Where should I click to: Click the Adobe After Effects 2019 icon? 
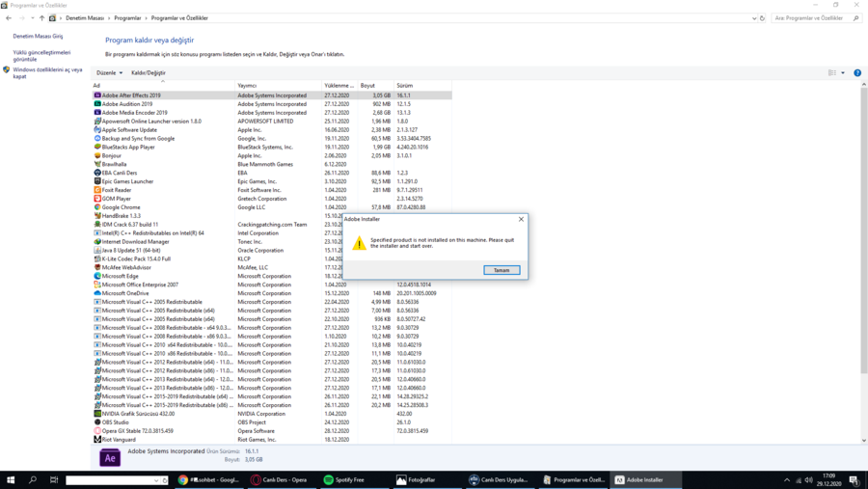click(x=97, y=95)
